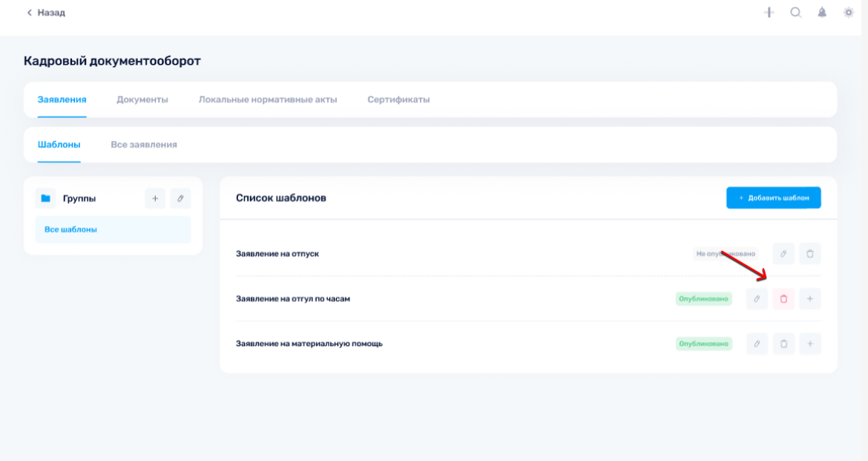The image size is (868, 461).
Task: Click plus icon for Заявление на материальную помощь
Action: (x=810, y=344)
